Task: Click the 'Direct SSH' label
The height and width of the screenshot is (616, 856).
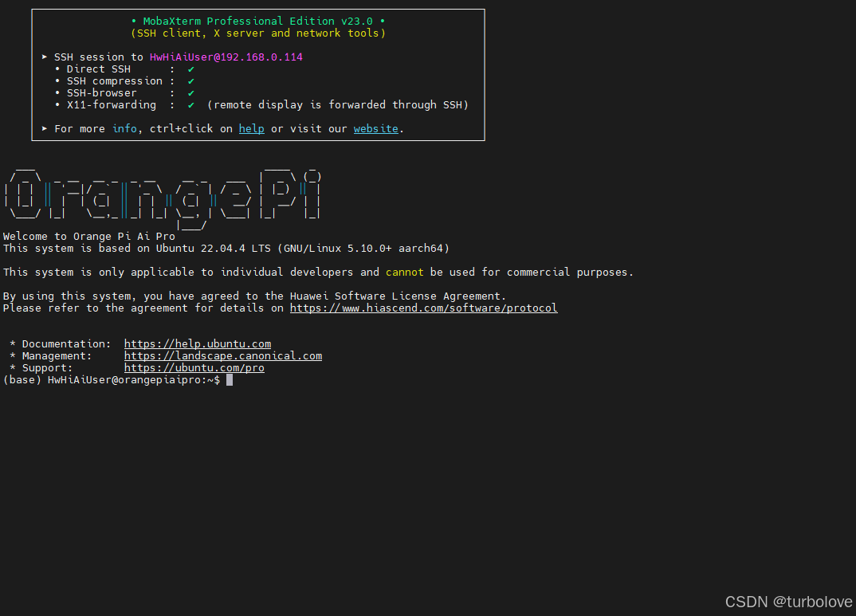Action: click(x=99, y=69)
